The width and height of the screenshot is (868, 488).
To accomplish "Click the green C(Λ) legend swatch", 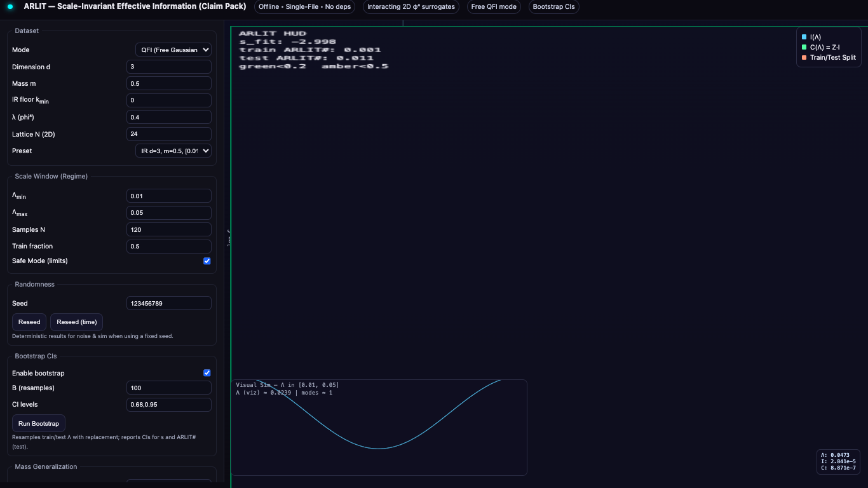I will (804, 47).
